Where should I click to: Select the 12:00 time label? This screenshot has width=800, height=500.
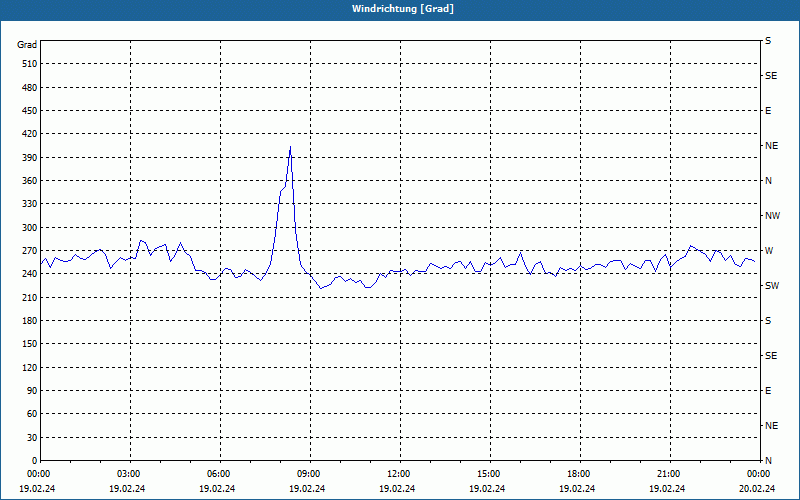click(x=400, y=473)
